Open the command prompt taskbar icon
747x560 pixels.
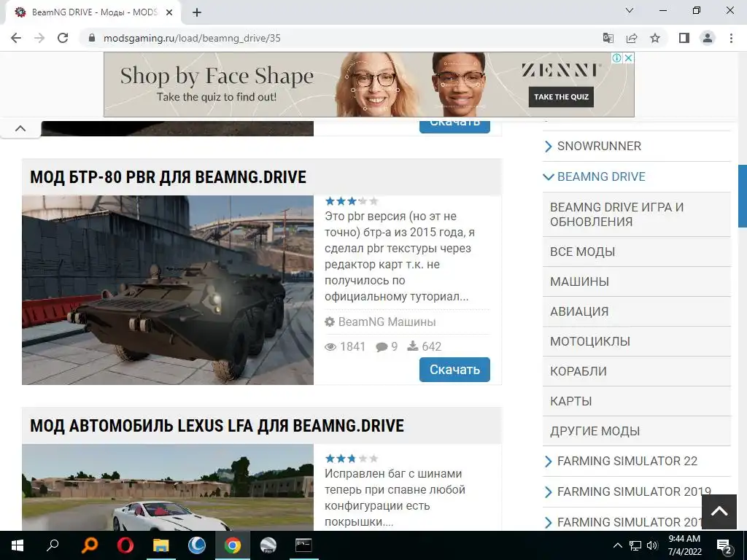pyautogui.click(x=303, y=545)
